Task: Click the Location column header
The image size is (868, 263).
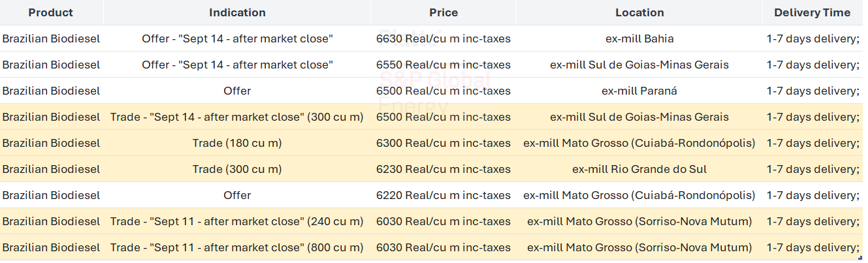Action: point(639,12)
